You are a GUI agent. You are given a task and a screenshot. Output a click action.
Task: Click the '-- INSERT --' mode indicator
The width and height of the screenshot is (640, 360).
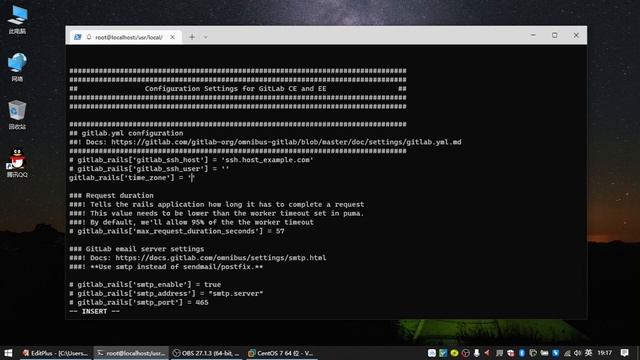[94, 311]
